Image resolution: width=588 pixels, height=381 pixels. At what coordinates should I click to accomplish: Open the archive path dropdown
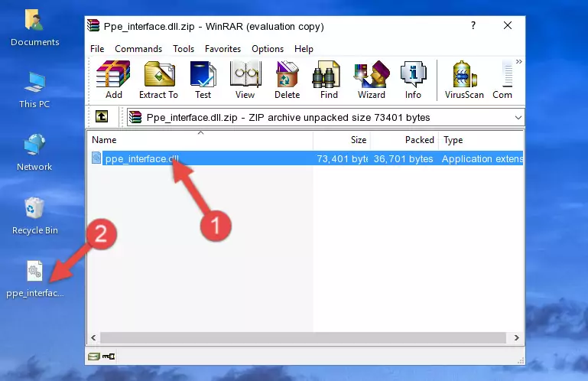518,118
